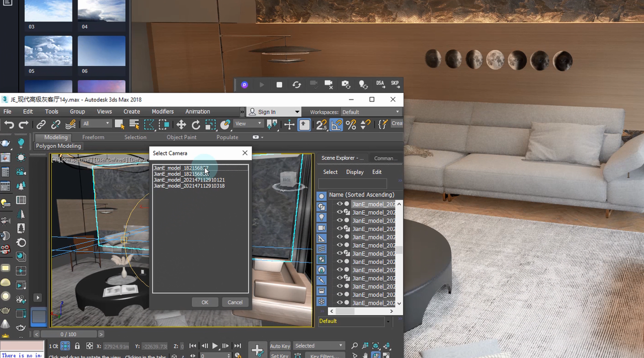
Task: Open the Tools menu
Action: (x=52, y=112)
